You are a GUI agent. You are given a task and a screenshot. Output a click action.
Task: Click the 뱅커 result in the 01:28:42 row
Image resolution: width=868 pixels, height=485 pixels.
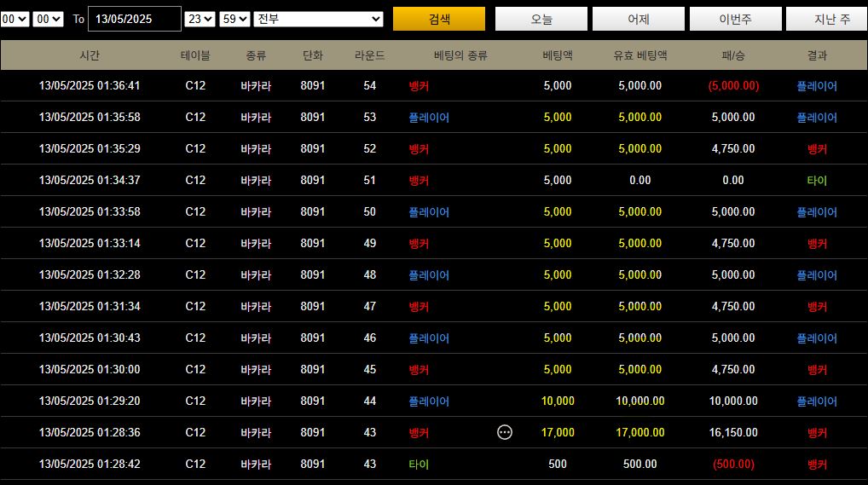click(x=817, y=464)
